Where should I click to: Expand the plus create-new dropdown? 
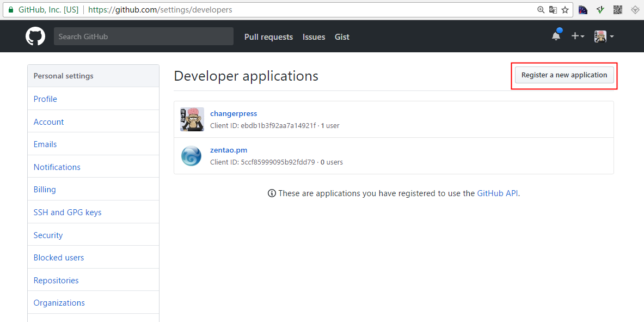click(x=578, y=37)
